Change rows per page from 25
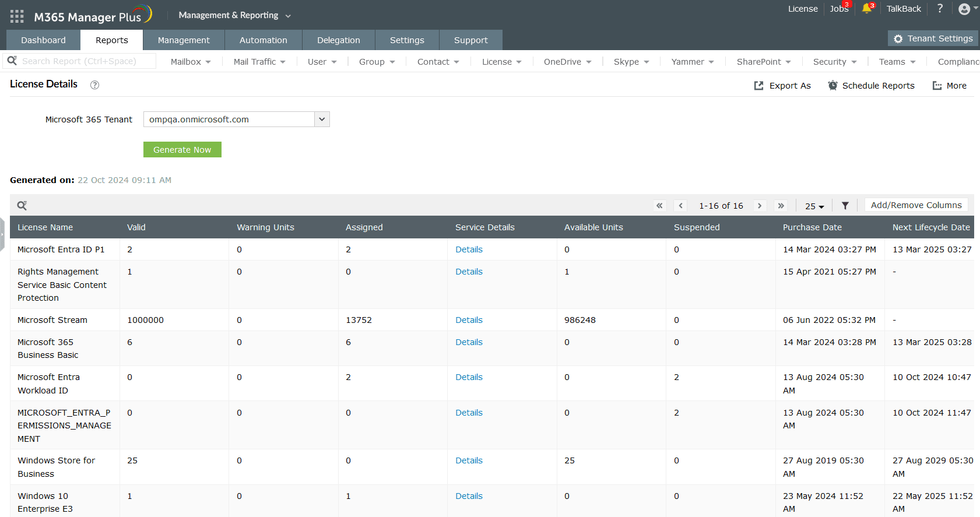Viewport: 980px width, 517px height. (x=814, y=206)
